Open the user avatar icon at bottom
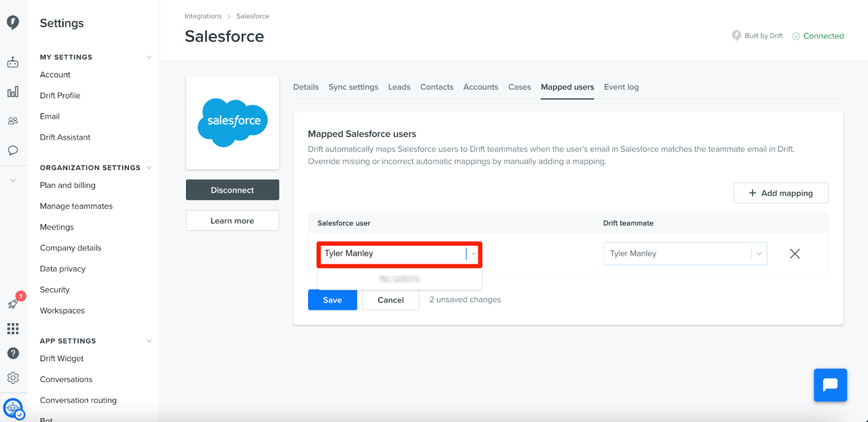868x422 pixels. (x=13, y=408)
